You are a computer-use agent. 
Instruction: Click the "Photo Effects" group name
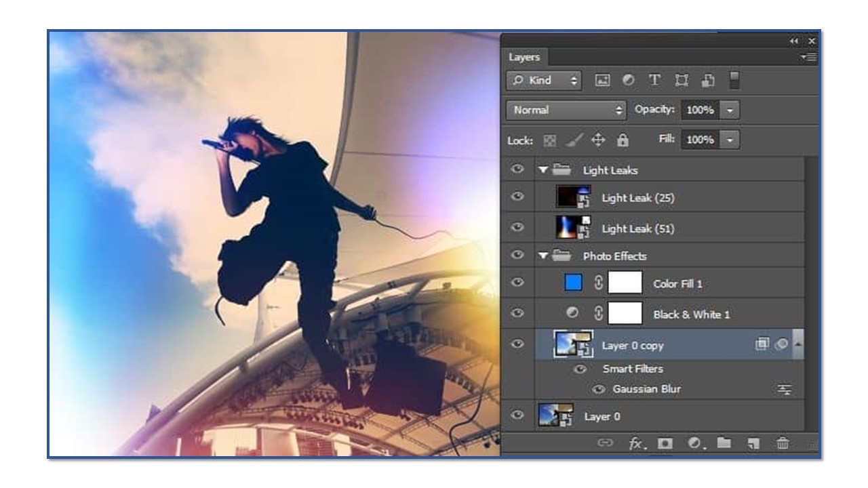pyautogui.click(x=615, y=256)
